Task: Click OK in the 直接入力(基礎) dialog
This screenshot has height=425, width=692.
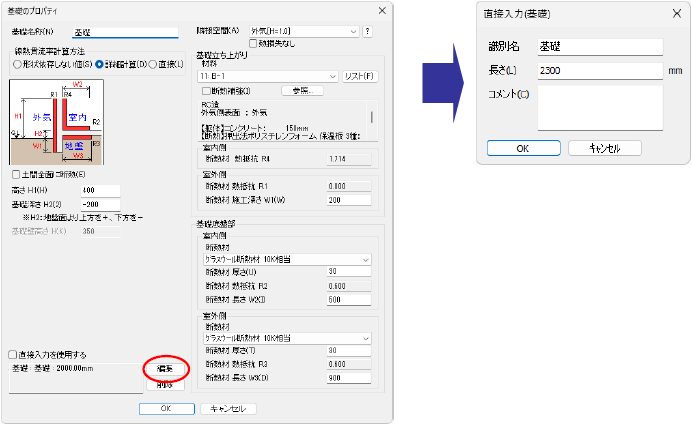Action: pos(524,148)
